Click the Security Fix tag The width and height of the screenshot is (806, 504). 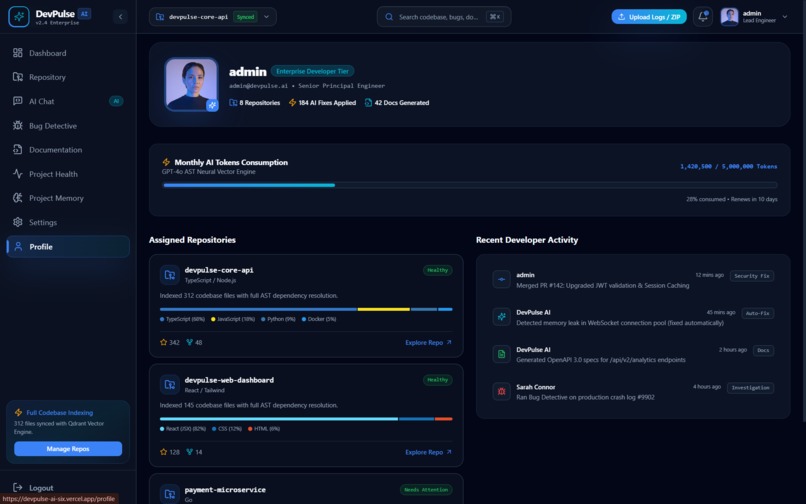pyautogui.click(x=752, y=276)
